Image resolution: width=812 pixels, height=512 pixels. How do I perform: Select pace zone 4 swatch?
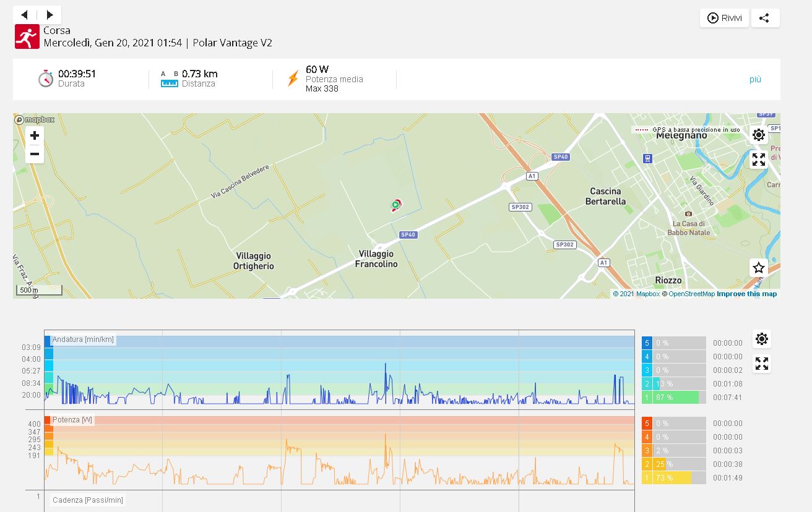pyautogui.click(x=647, y=356)
